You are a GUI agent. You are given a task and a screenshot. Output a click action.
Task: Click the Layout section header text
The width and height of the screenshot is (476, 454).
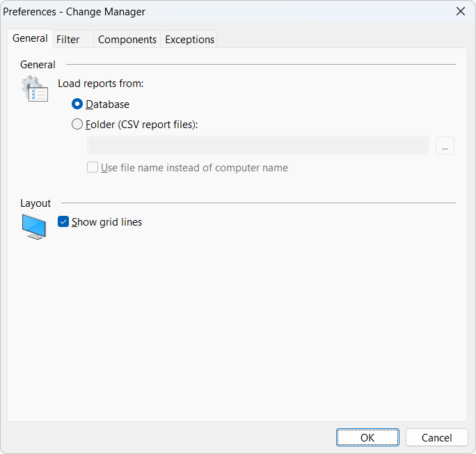[x=35, y=203]
